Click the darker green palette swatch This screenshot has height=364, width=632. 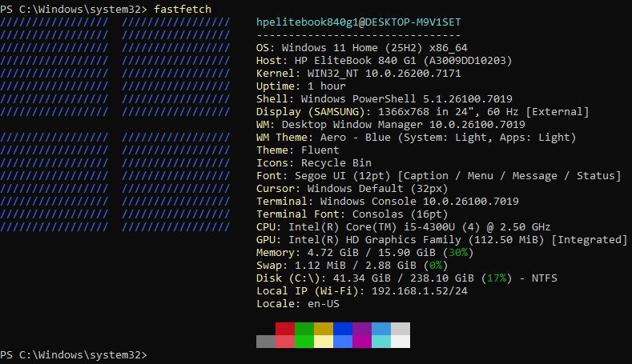point(304,329)
